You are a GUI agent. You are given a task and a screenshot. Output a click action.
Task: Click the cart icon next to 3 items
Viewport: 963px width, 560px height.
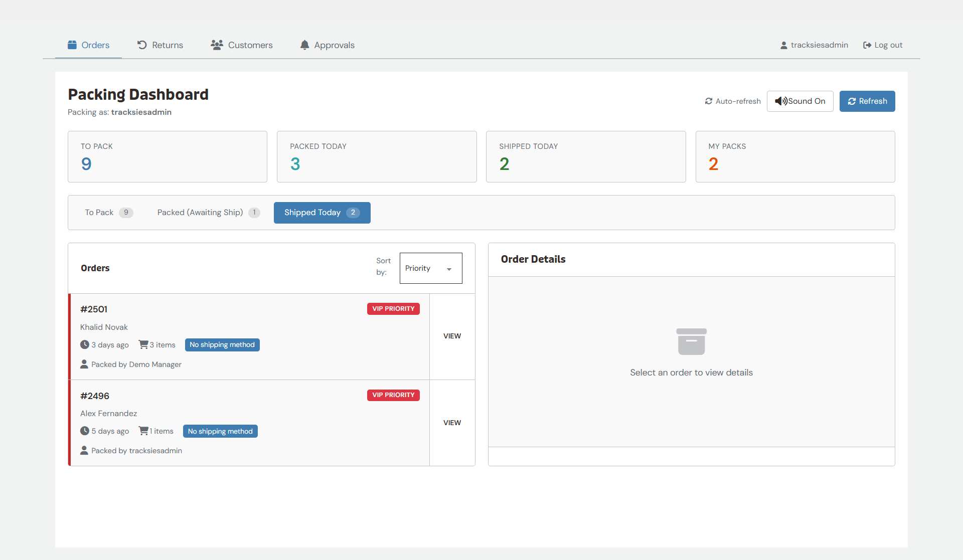click(x=143, y=345)
